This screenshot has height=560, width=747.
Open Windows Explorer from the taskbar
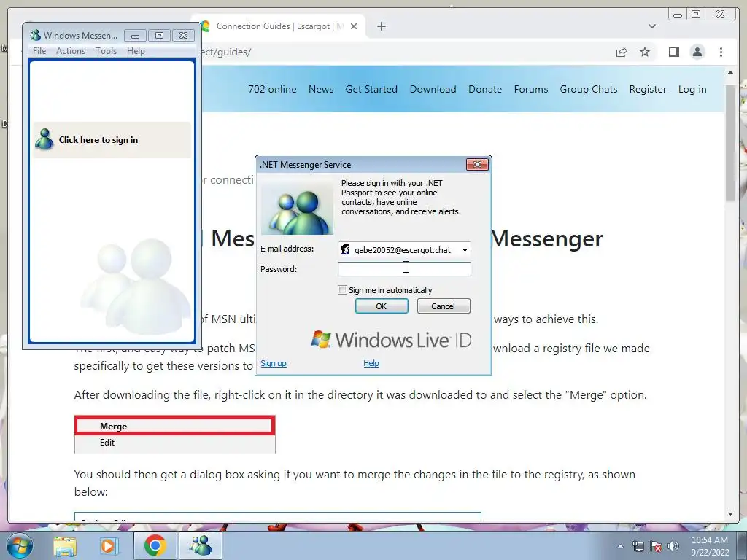(65, 545)
